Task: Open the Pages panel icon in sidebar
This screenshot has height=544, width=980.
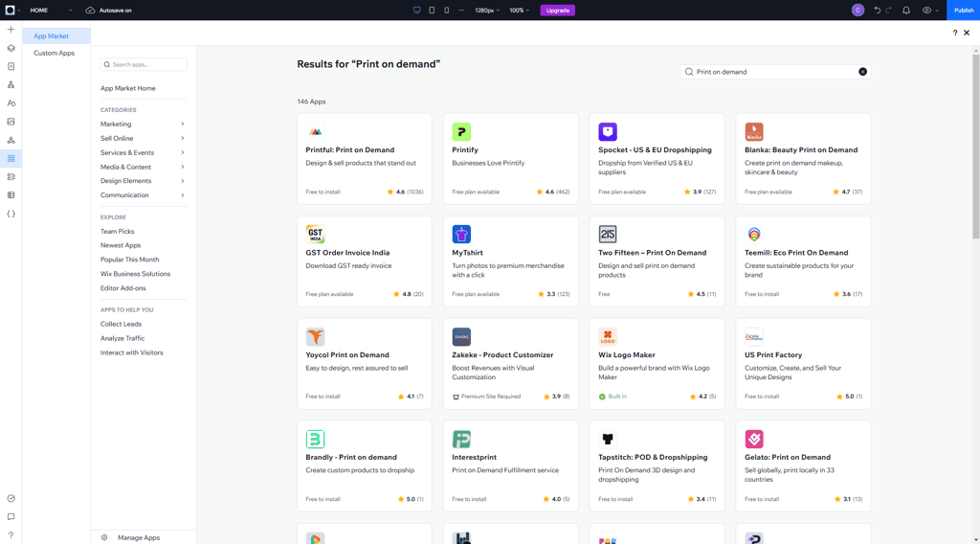Action: pos(11,66)
